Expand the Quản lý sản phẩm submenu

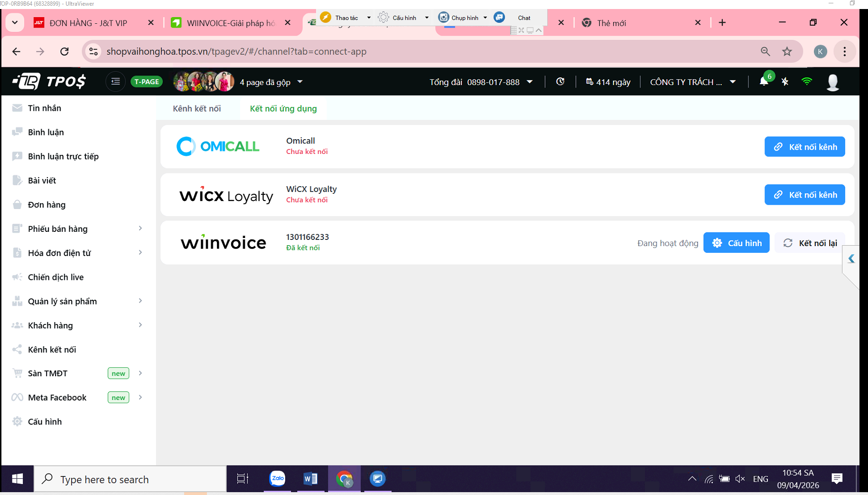coord(140,301)
